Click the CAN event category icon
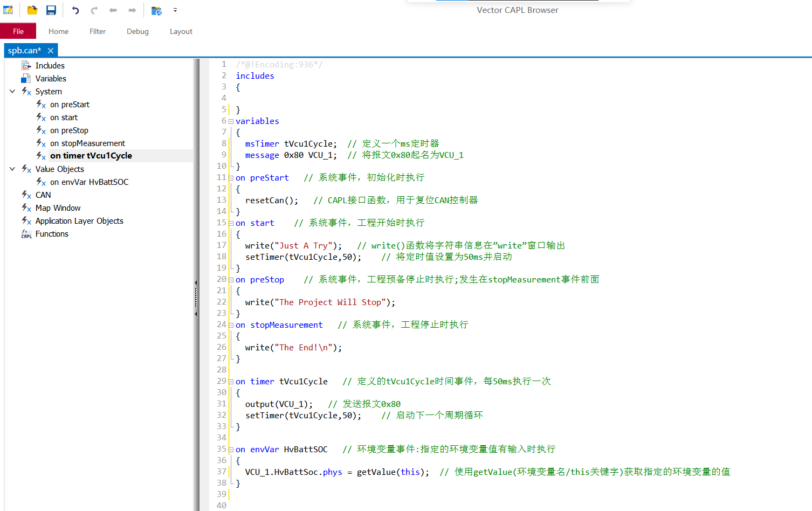The image size is (812, 511). [x=26, y=195]
